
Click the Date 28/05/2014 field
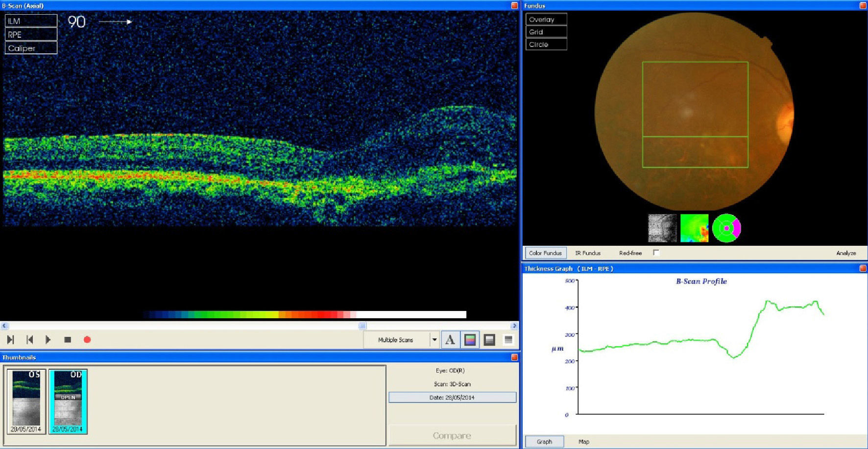(452, 398)
